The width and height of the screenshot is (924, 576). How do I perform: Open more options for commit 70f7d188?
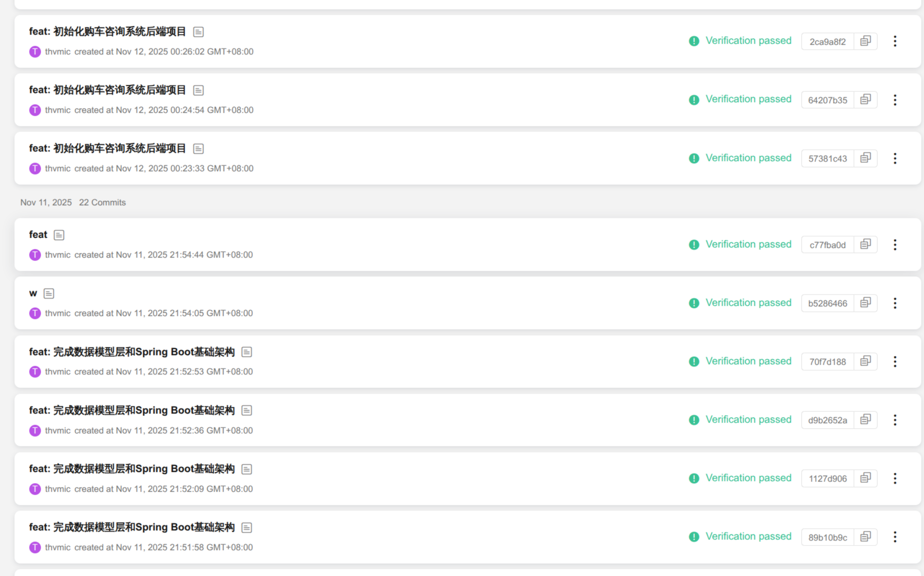895,361
